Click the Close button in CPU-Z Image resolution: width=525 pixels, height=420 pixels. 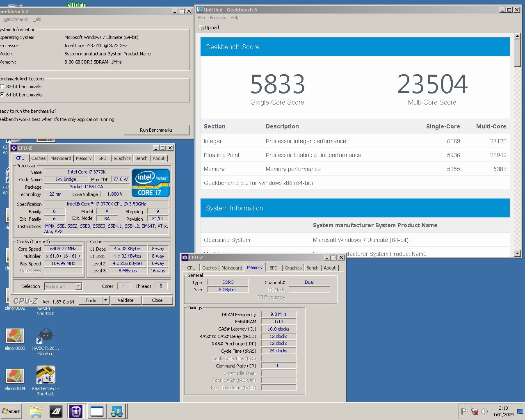[157, 300]
